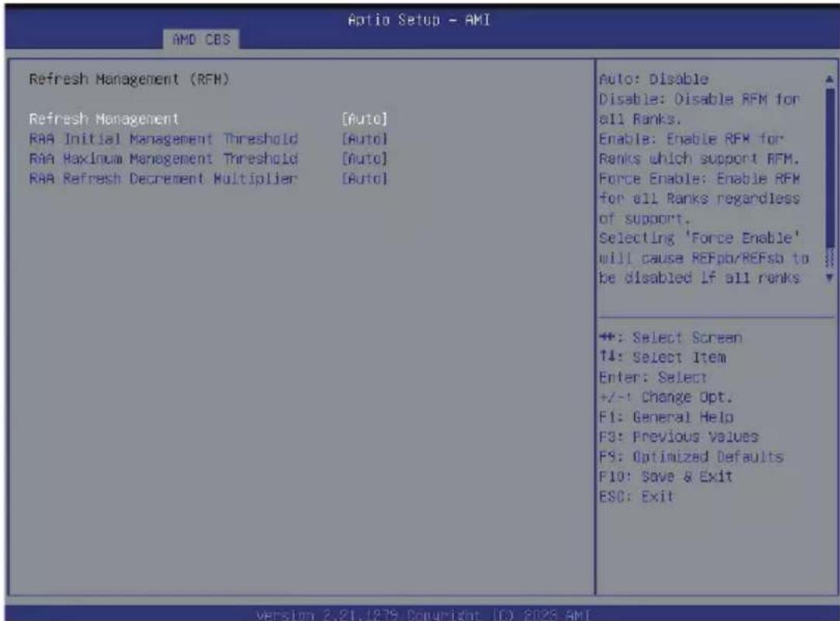
Task: Click the 'Auto: Disable' help text
Action: (653, 79)
